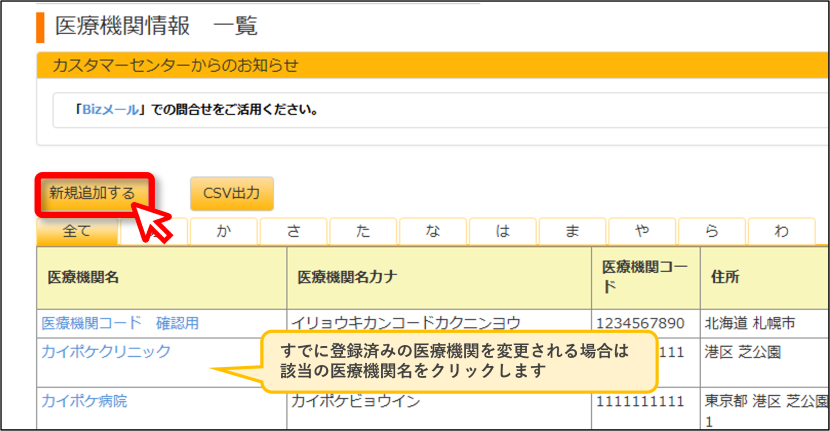Open the カイポケクリニック link
The image size is (830, 431).
(106, 352)
